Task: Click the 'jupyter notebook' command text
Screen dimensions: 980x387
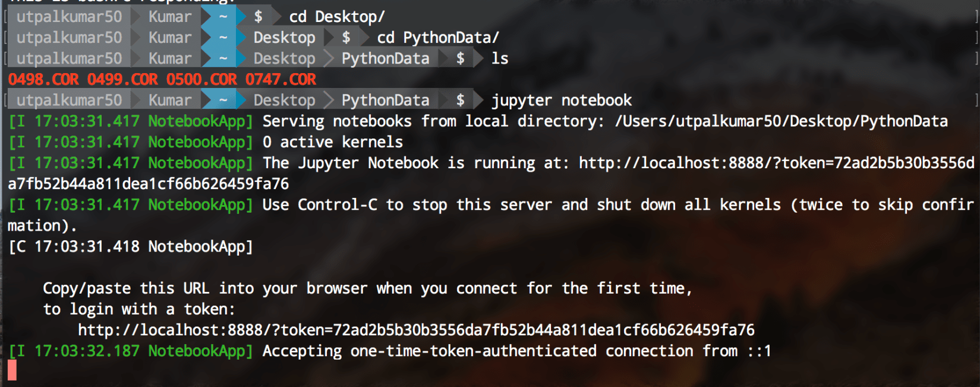Action: pyautogui.click(x=562, y=100)
